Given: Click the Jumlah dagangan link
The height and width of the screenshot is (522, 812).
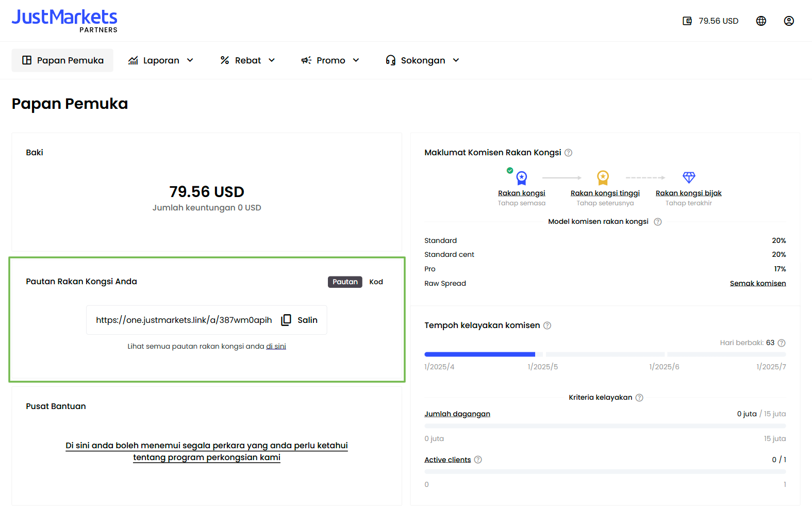Looking at the screenshot, I should pyautogui.click(x=457, y=414).
